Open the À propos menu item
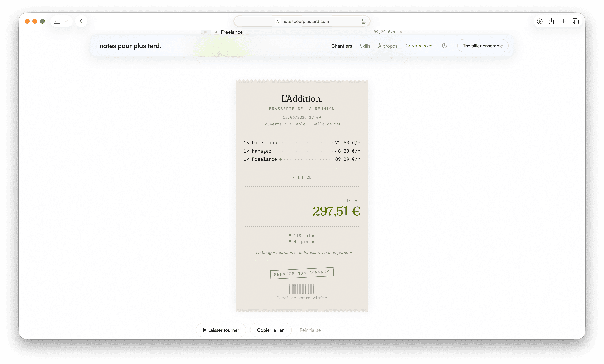Screen dimensions: 604x364 tap(388, 46)
